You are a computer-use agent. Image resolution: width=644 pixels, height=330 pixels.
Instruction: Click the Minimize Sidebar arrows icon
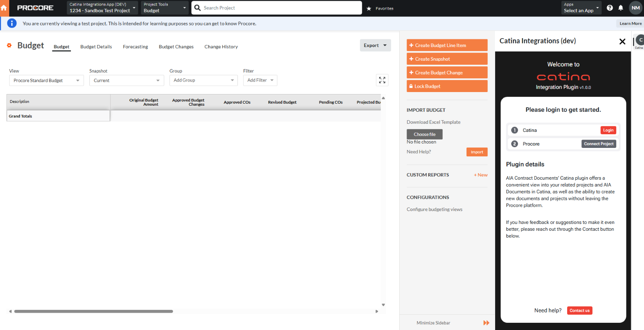486,323
